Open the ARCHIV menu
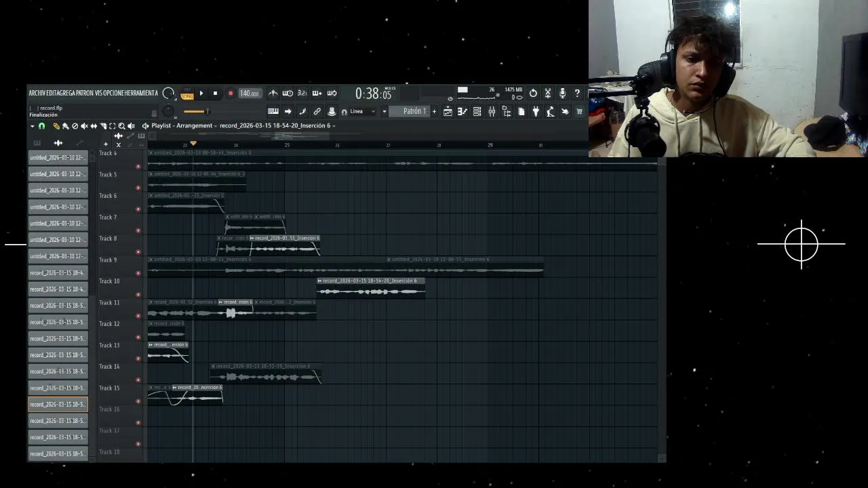 (x=37, y=93)
